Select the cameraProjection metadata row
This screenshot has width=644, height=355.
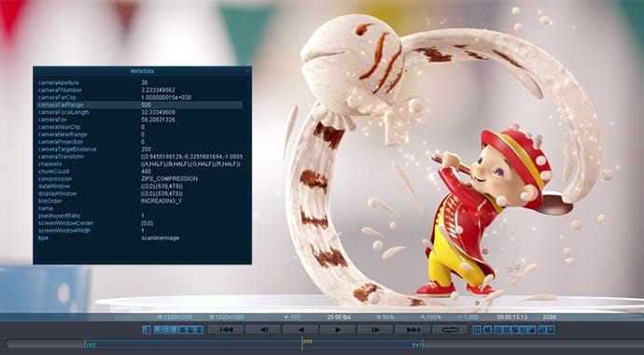(x=140, y=142)
